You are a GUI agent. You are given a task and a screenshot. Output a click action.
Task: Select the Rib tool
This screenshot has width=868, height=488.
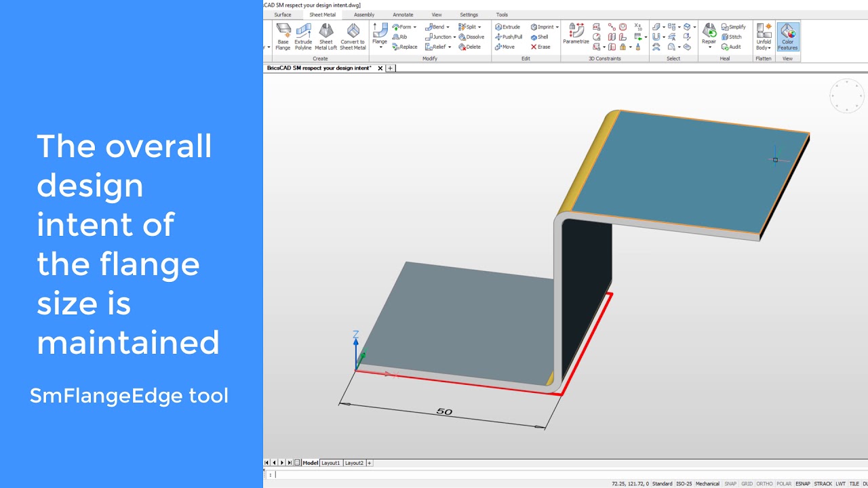point(400,37)
